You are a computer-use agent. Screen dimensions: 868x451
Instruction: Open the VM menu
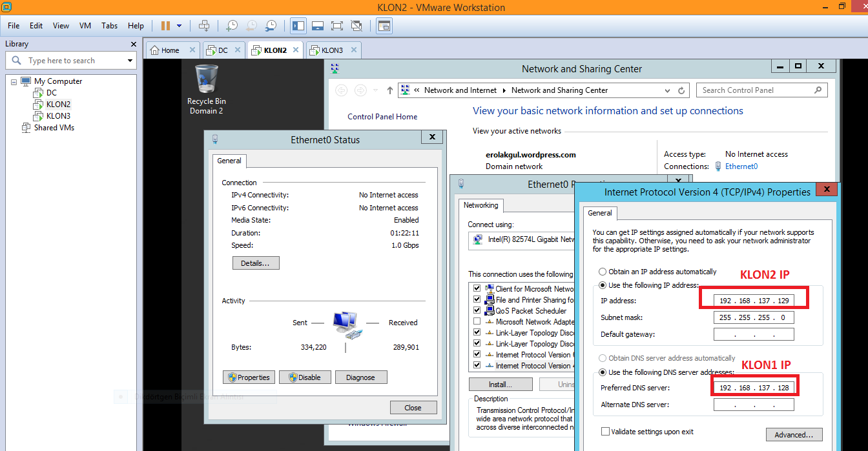(x=85, y=26)
